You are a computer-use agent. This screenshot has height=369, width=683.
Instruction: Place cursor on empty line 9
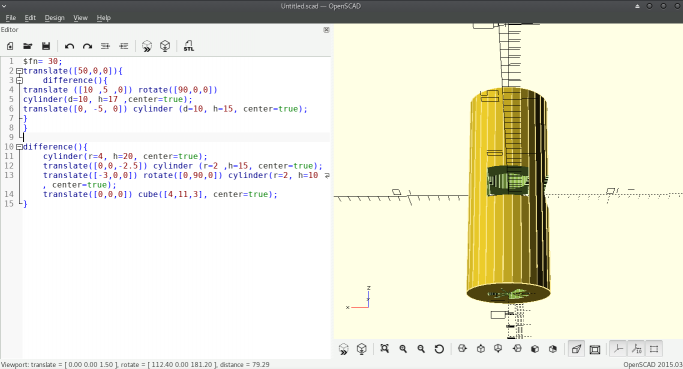coord(176,137)
